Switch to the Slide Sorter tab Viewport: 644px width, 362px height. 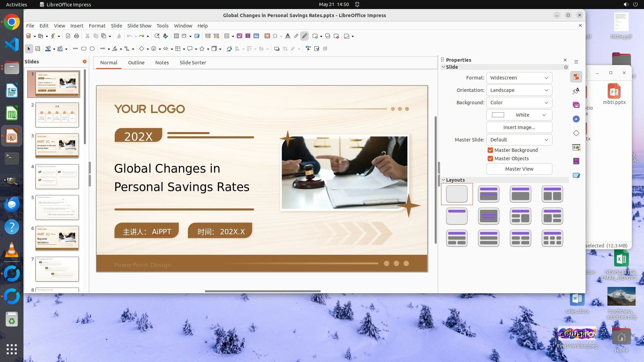[193, 63]
